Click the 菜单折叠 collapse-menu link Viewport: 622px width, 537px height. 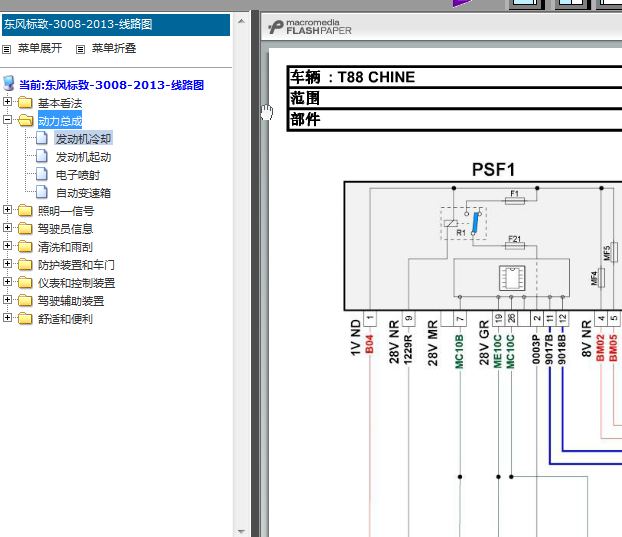pyautogui.click(x=114, y=48)
